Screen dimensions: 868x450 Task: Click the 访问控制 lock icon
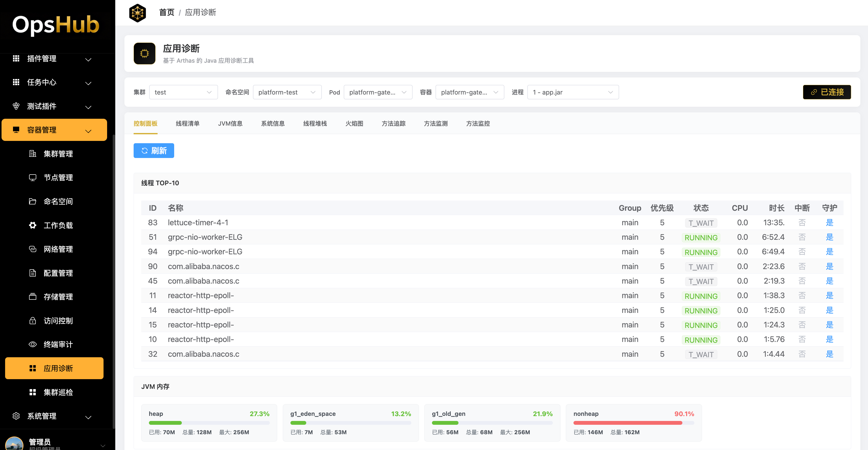[33, 321]
